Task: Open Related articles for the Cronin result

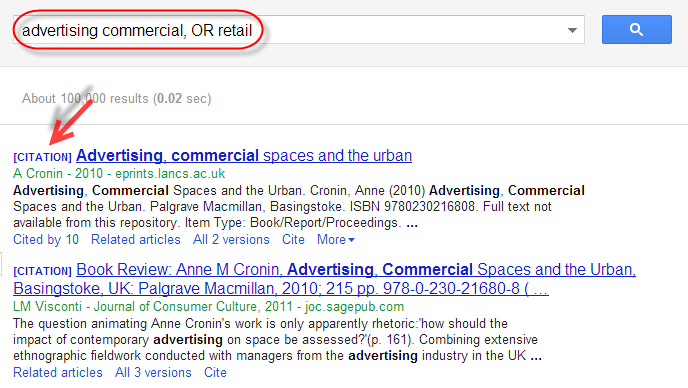Action: [x=136, y=240]
